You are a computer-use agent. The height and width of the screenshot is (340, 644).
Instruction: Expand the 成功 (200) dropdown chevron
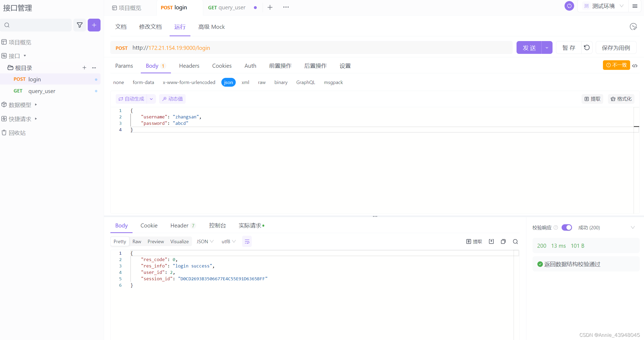633,227
